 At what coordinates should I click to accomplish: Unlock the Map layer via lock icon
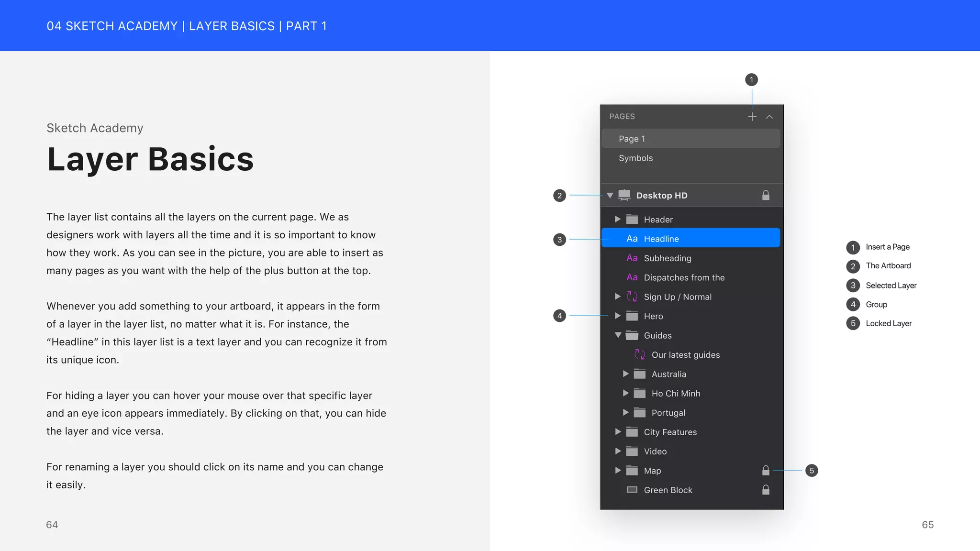766,471
